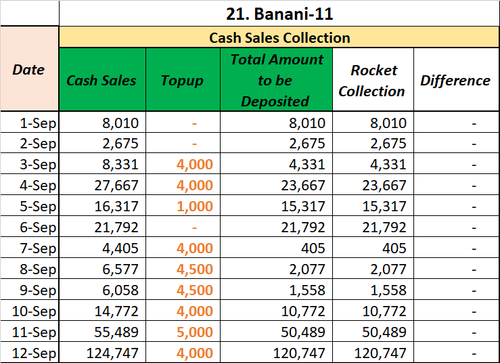Screen dimensions: 500x363
Task: Select the empty Topup dash for 1-Sep
Action: pos(183,122)
